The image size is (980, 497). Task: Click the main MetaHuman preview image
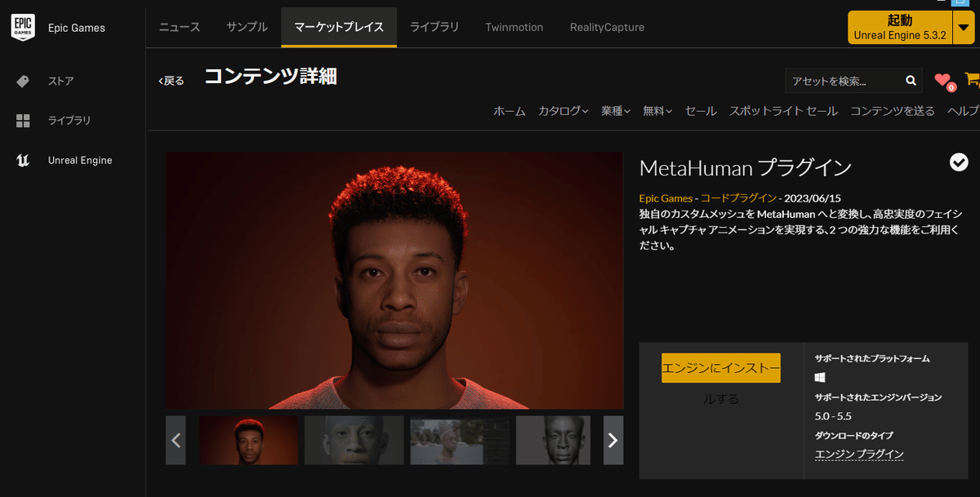[x=394, y=280]
